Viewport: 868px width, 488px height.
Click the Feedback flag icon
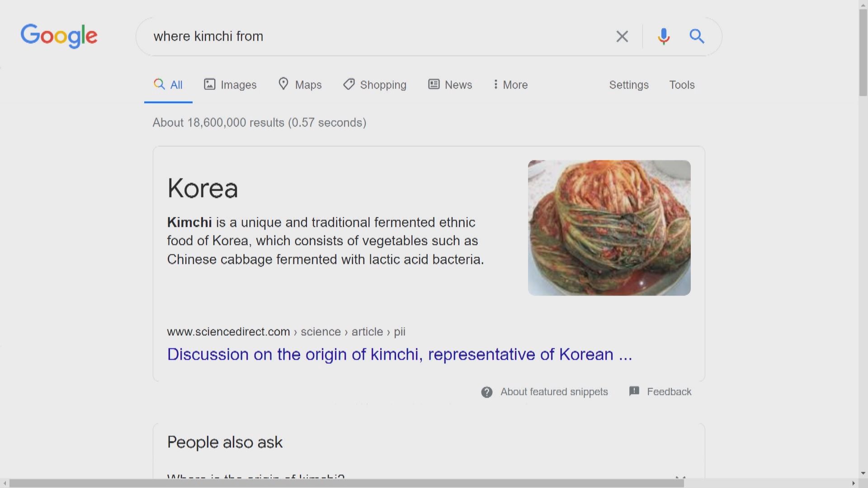tap(635, 391)
